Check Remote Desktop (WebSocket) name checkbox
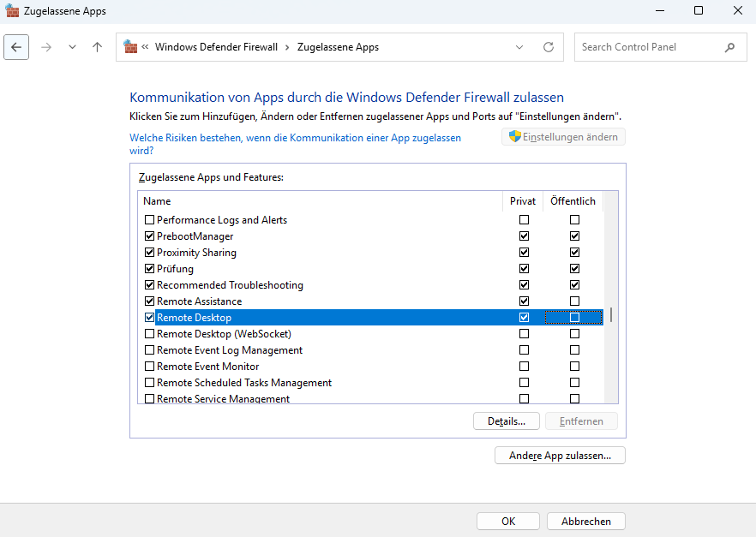756x537 pixels. pyautogui.click(x=150, y=334)
